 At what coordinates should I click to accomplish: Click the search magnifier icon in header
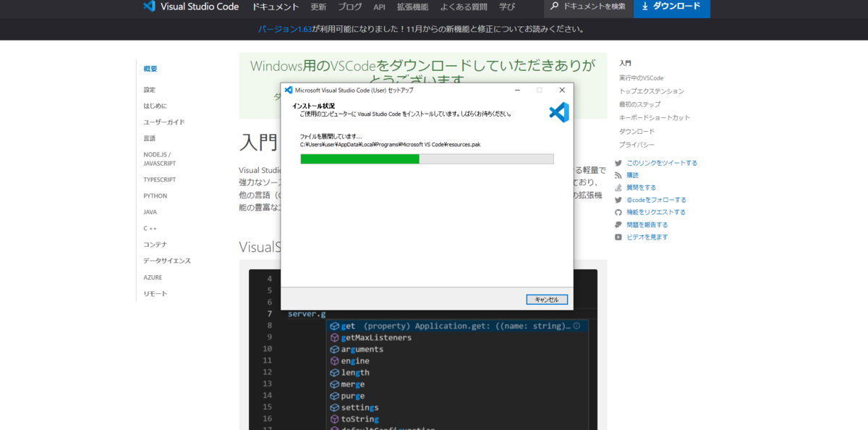click(555, 6)
